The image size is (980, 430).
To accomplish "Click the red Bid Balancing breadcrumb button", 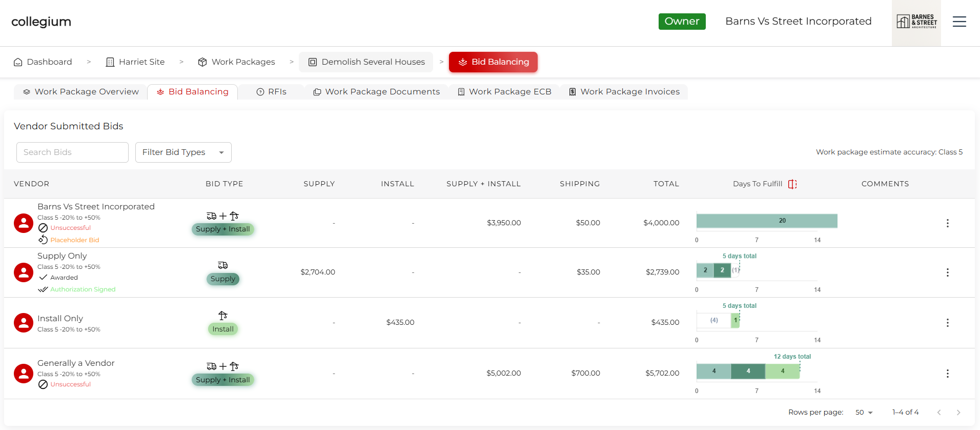I will click(x=493, y=62).
